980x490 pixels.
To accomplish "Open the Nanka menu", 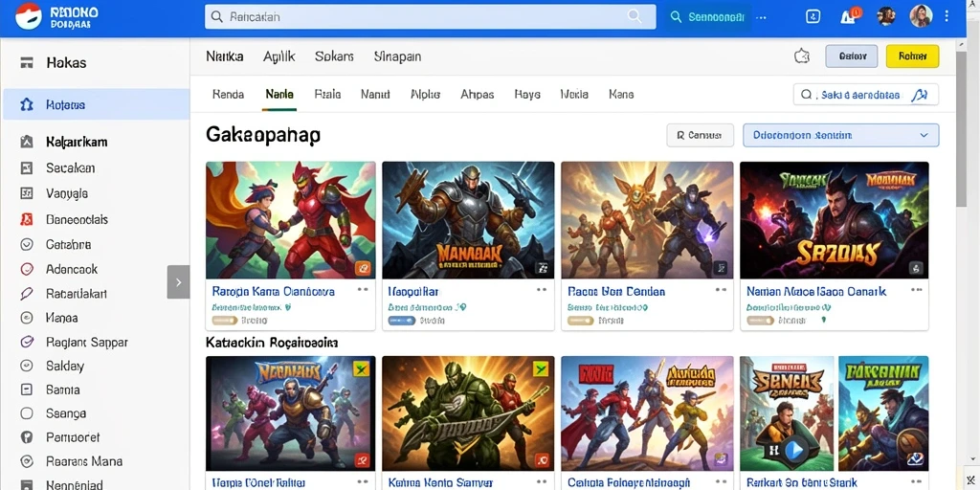I will [x=224, y=56].
